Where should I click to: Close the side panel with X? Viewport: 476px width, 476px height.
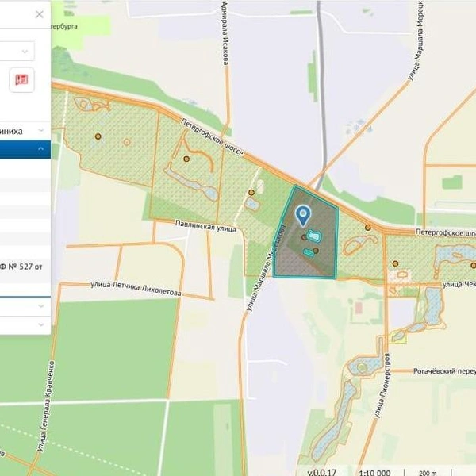(40, 14)
